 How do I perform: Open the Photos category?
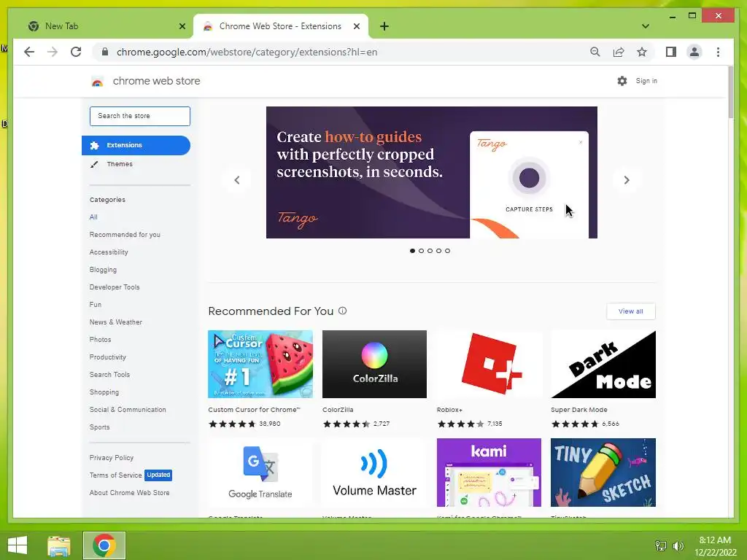(x=100, y=340)
